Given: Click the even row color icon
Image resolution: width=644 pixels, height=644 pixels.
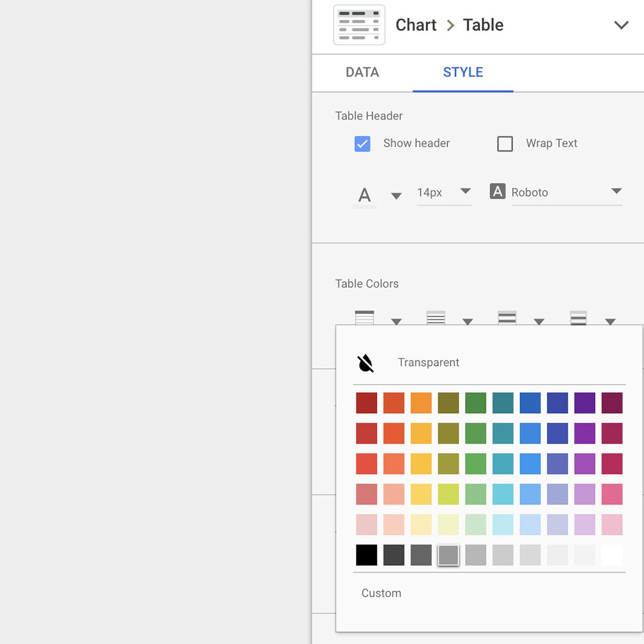Looking at the screenshot, I should [578, 318].
